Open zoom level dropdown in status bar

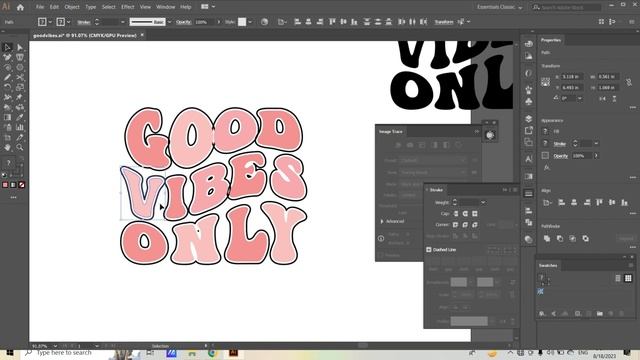(x=55, y=346)
